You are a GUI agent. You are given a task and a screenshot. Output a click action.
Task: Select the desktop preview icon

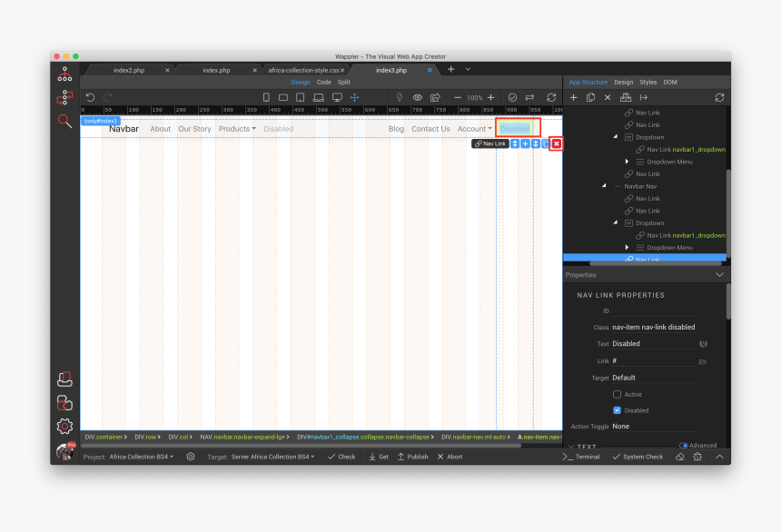337,97
